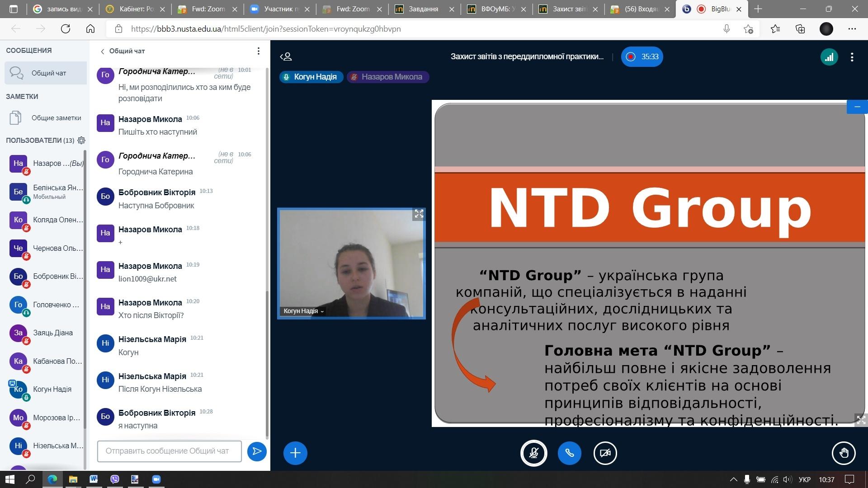Switch to the Участник Zoom browser tab
Image resolution: width=868 pixels, height=488 pixels.
point(279,9)
